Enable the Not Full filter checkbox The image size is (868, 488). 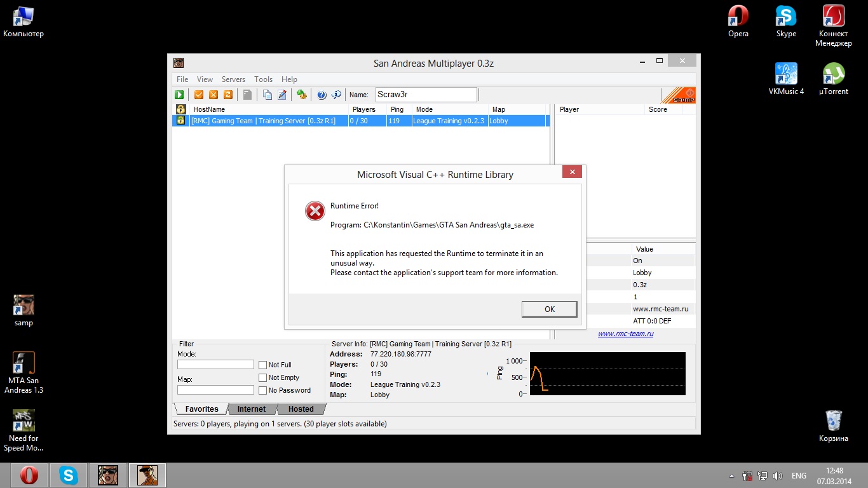pos(262,365)
